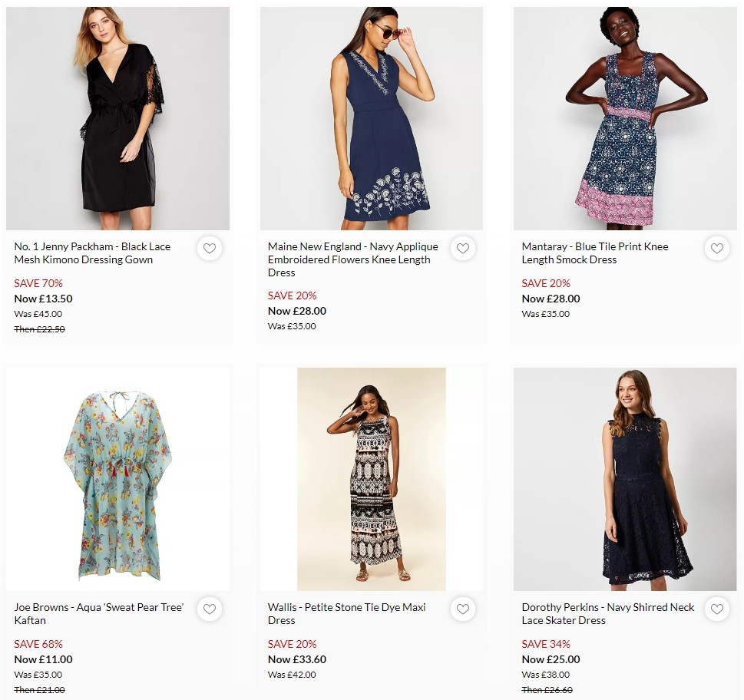Viewport: 744px width, 700px height.
Task: Click the wishlist heart on Maine New England dress
Action: [x=462, y=249]
